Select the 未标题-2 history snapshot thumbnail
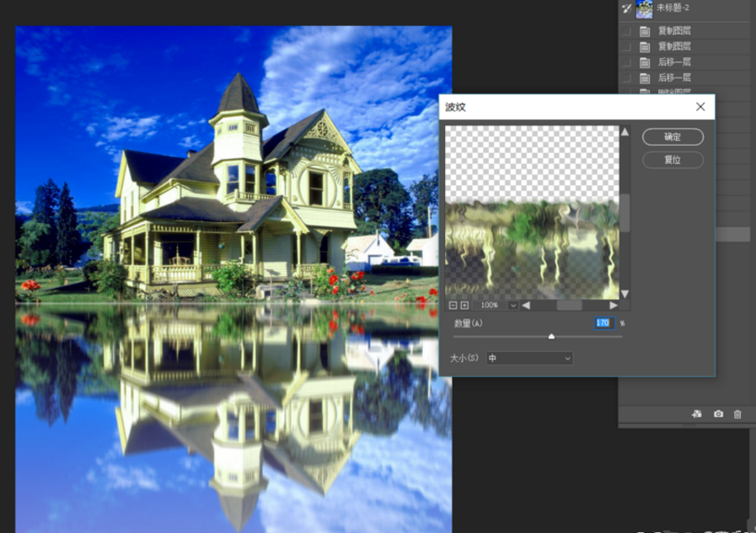 click(644, 8)
